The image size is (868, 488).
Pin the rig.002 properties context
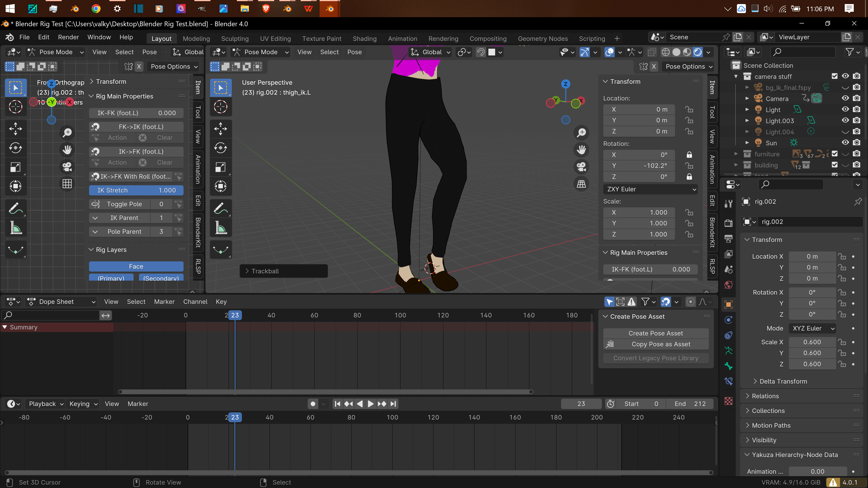click(x=858, y=201)
